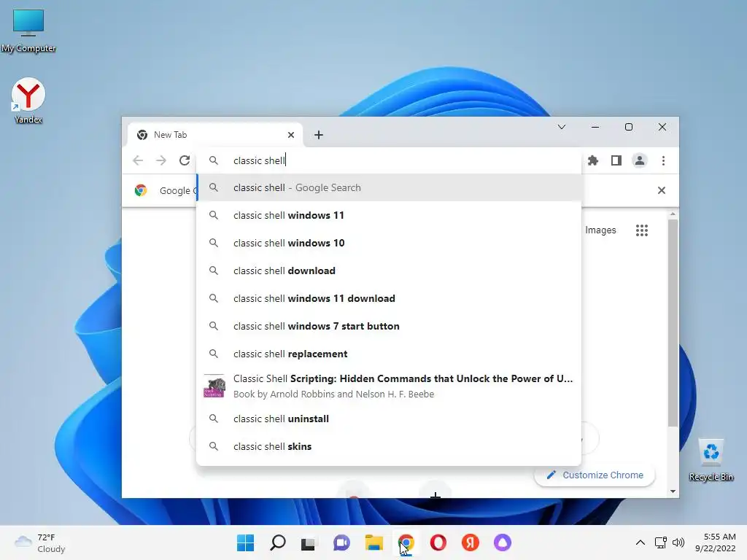Viewport: 747px width, 560px height.
Task: Open the Yandex desktop shortcut
Action: click(x=28, y=101)
